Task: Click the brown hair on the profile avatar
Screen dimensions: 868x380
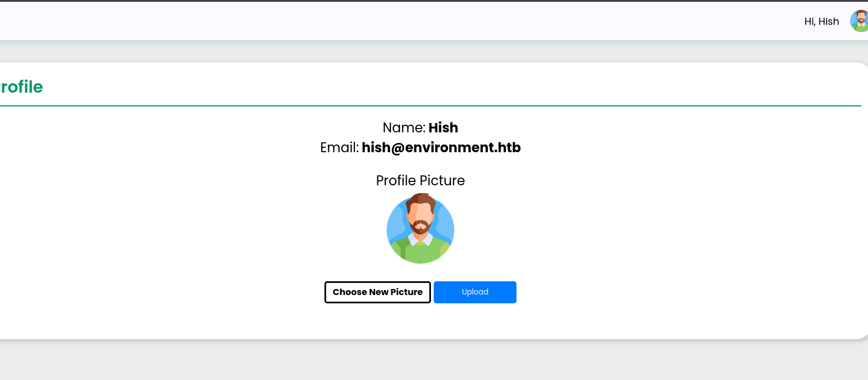Action: (422, 199)
